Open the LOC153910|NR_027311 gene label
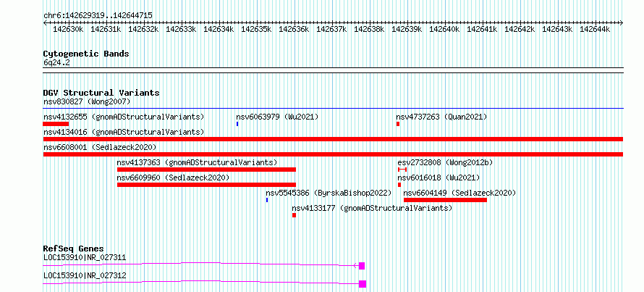This screenshot has width=644, height=292. click(85, 257)
